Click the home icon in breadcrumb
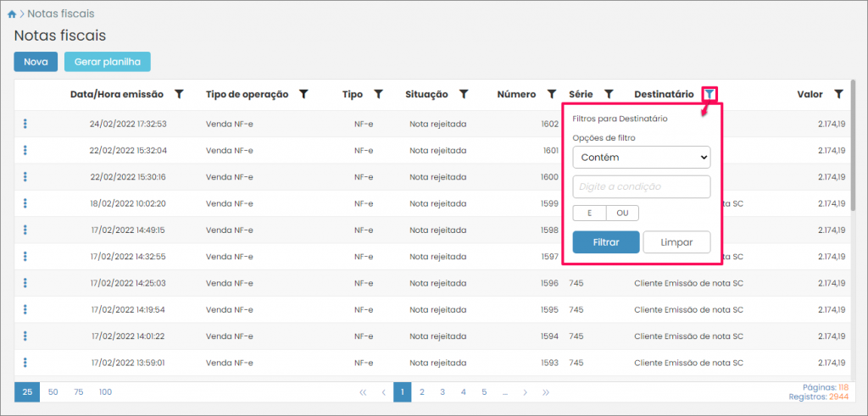Screen dimensions: 868x416 click(x=11, y=14)
